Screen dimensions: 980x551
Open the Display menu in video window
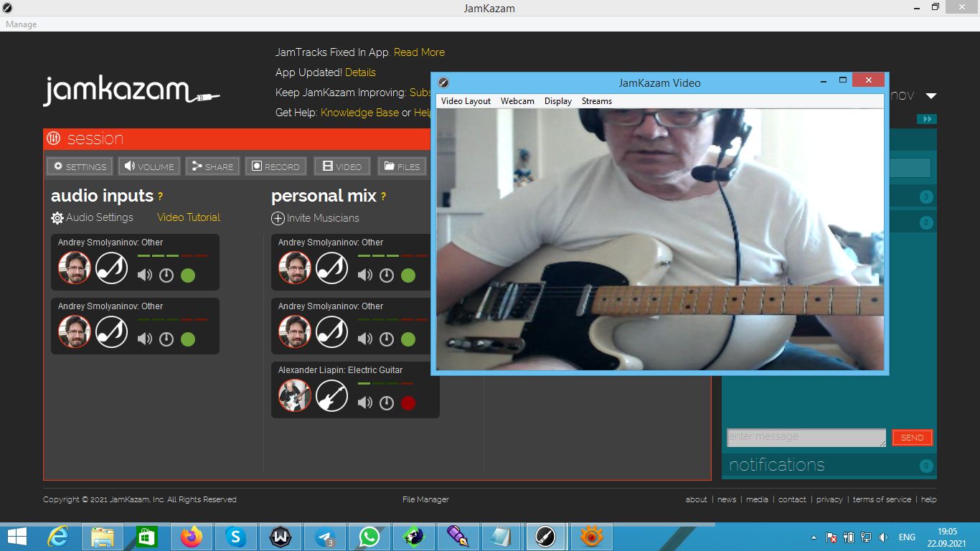pos(558,101)
